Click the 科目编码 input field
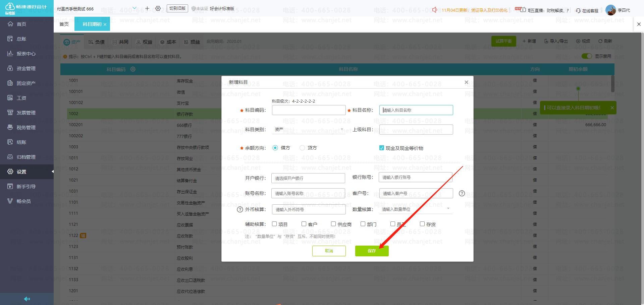 tap(309, 110)
